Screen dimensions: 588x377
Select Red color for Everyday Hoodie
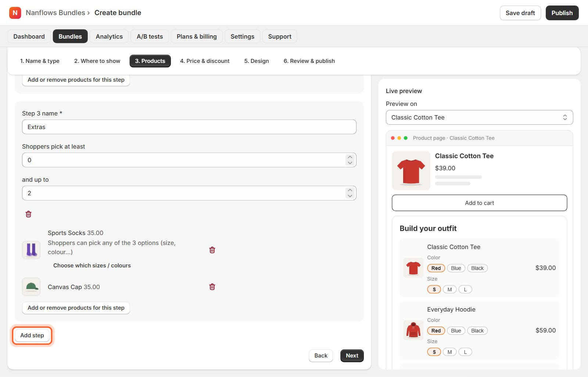(x=436, y=331)
